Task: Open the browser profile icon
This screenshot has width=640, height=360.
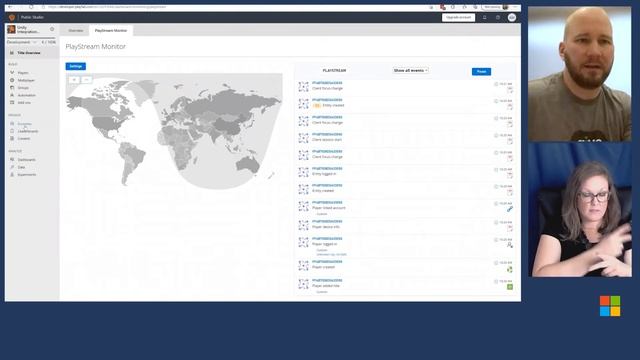Action: pos(505,7)
